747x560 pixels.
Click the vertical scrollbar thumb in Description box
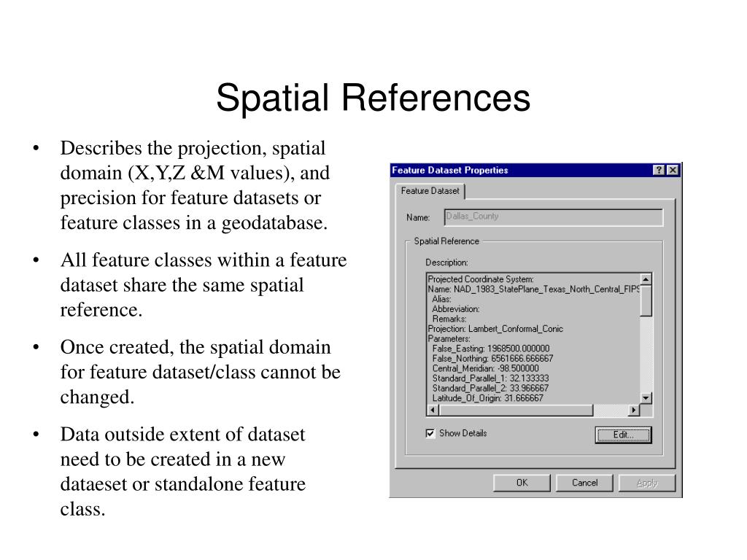tap(646, 300)
